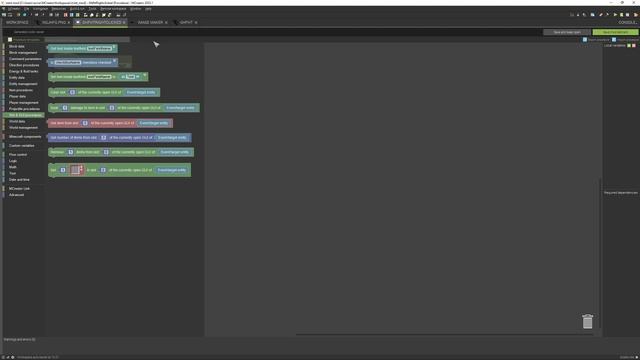Click the procedure blocks search field
Image resolution: width=640 pixels, height=360 pixels.
pyautogui.click(x=87, y=40)
